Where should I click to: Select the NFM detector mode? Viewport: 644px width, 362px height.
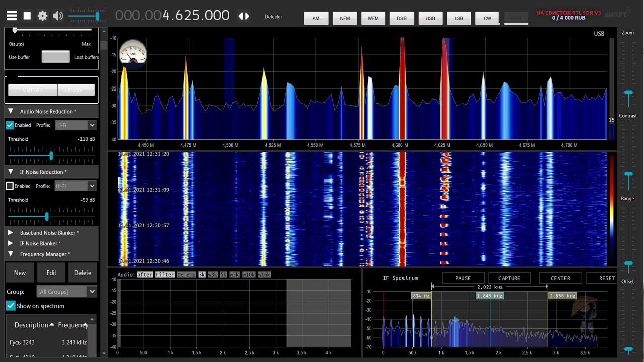click(345, 18)
